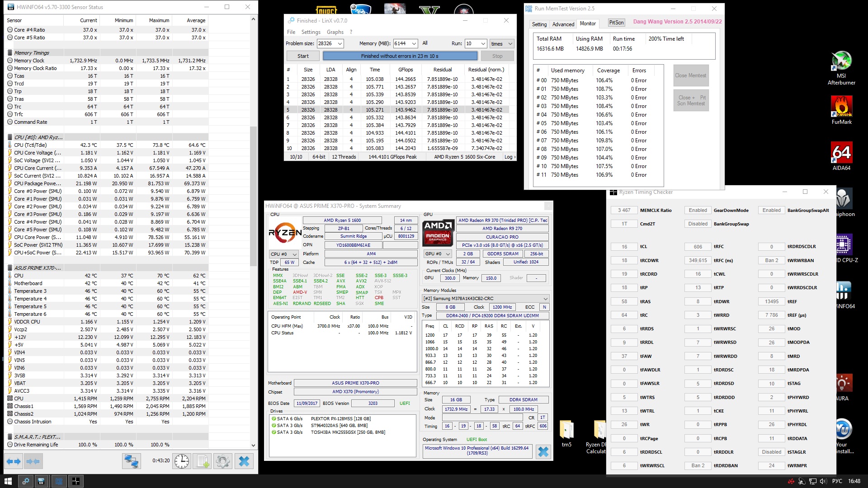Viewport: 868px width, 488px height.
Task: Open the Settings menu in LinX
Action: [x=311, y=32]
